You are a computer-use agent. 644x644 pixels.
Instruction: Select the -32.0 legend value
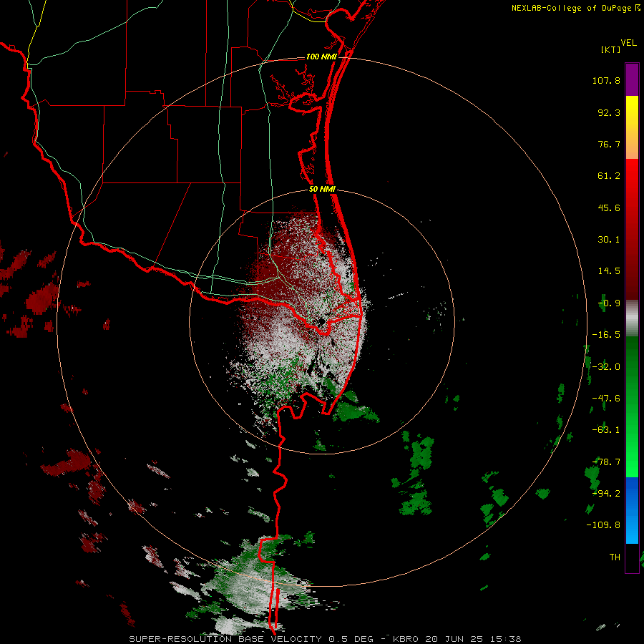pos(606,366)
